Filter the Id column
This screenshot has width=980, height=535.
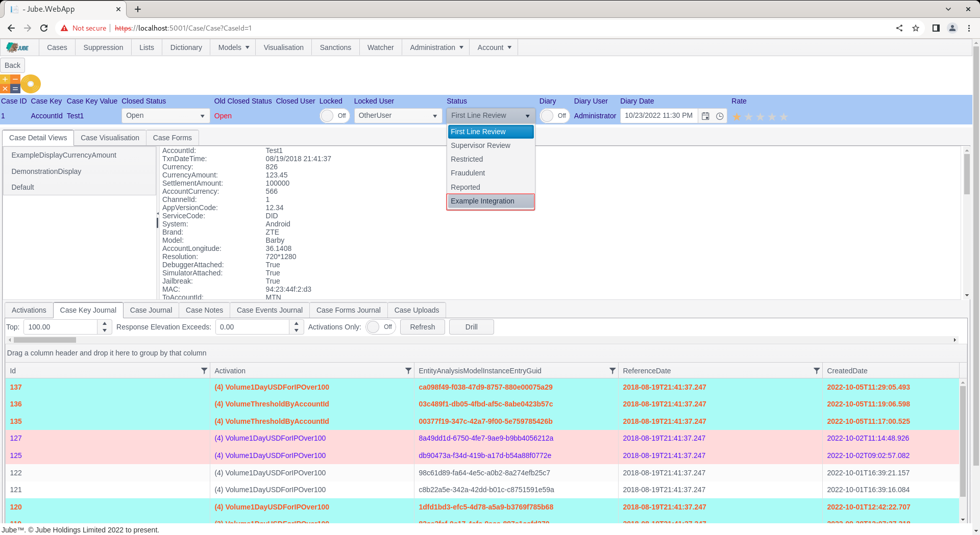click(x=204, y=371)
